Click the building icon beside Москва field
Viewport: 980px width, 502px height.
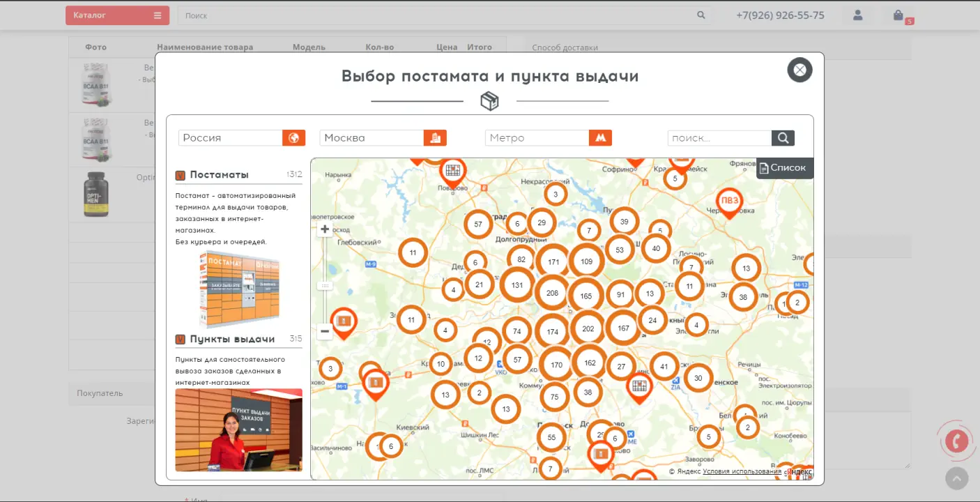coord(435,138)
